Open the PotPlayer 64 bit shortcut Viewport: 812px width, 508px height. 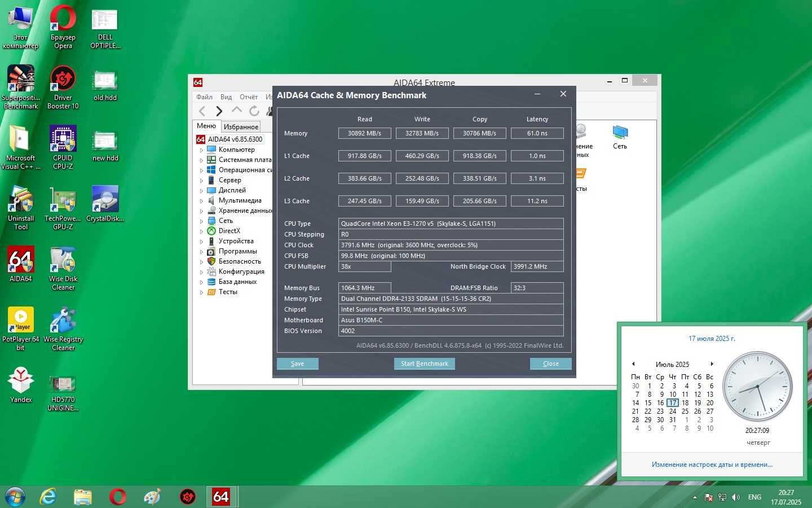(x=21, y=329)
